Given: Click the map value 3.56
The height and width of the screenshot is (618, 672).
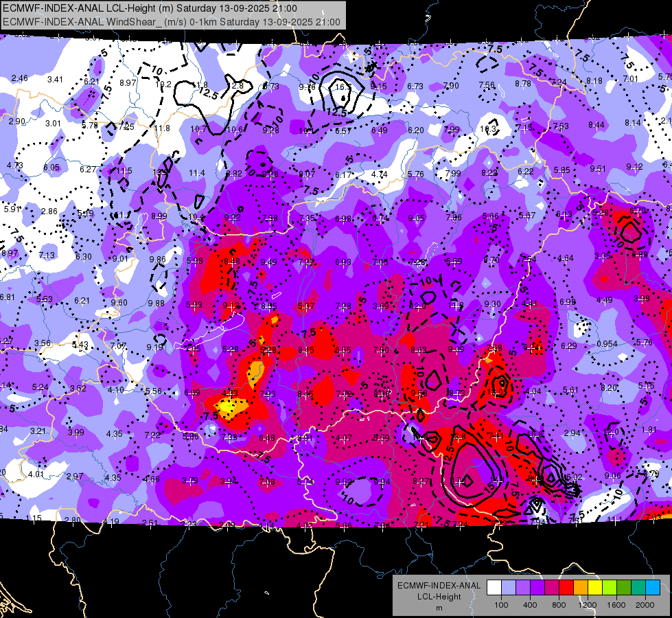Looking at the screenshot, I should pos(43,343).
